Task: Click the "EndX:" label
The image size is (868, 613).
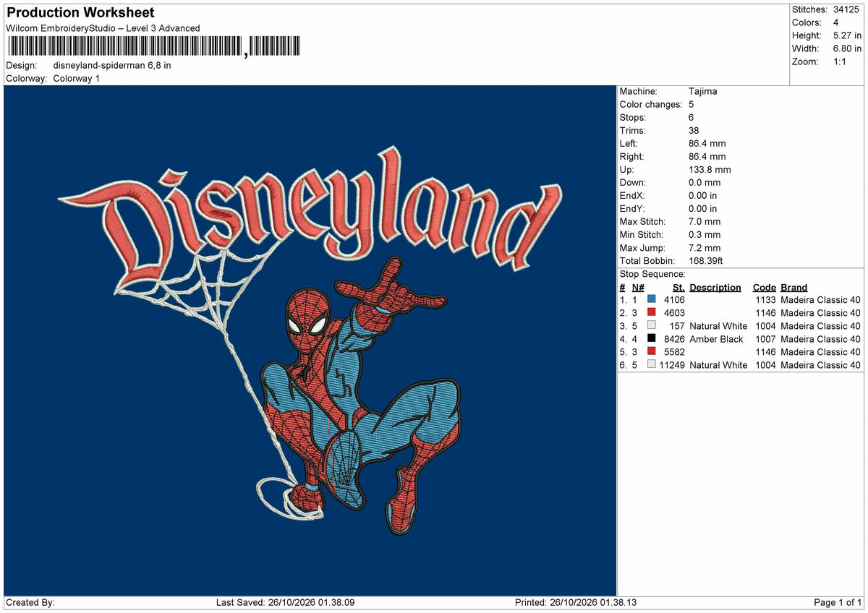Action: point(632,196)
